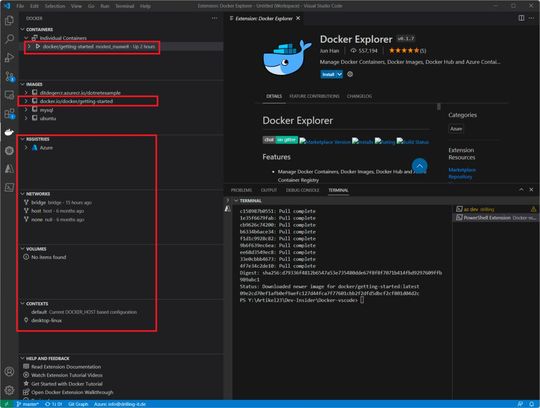Viewport: 540px width, 408px height.
Task: Open Run and Debug view
Action: (x=9, y=57)
